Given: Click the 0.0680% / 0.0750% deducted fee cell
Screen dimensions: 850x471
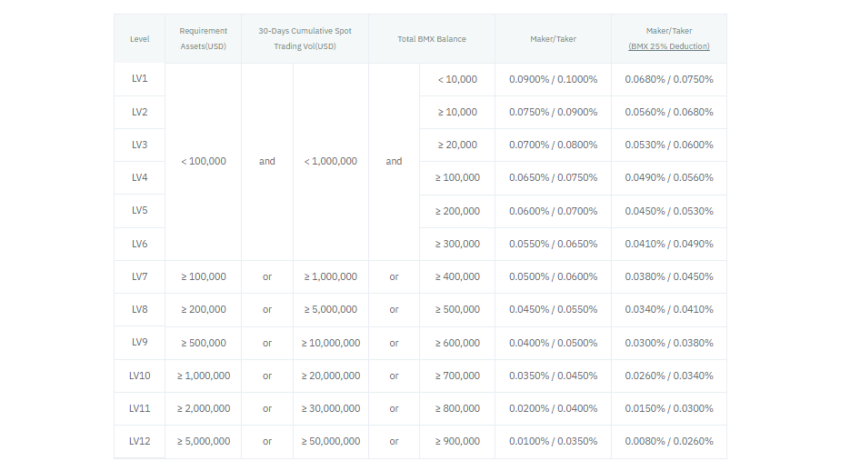Looking at the screenshot, I should point(668,79).
